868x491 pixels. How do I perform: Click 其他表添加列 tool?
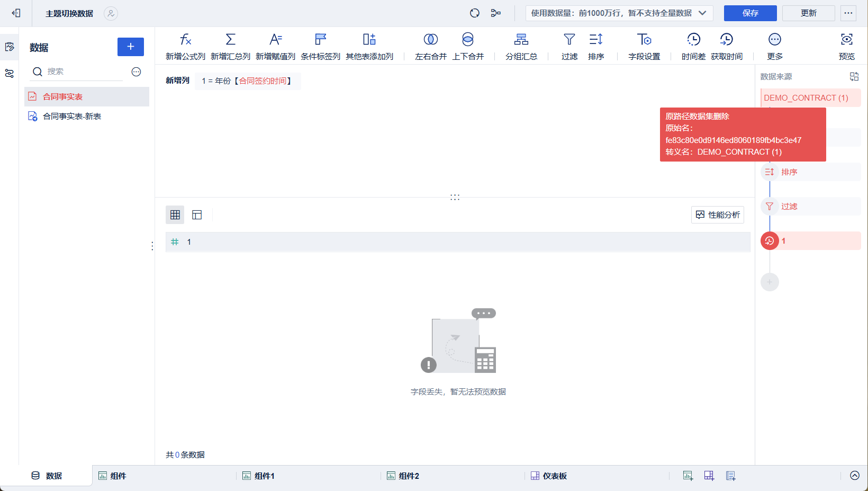(369, 47)
